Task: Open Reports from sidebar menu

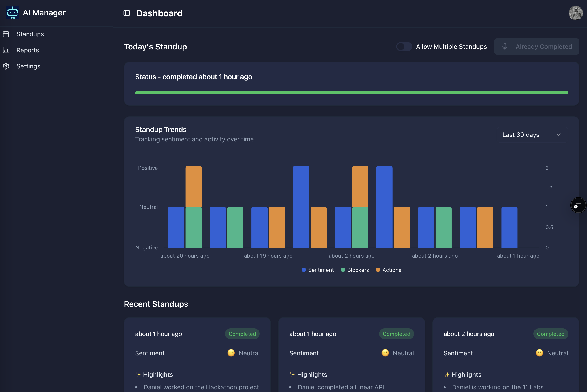Action: click(x=28, y=50)
